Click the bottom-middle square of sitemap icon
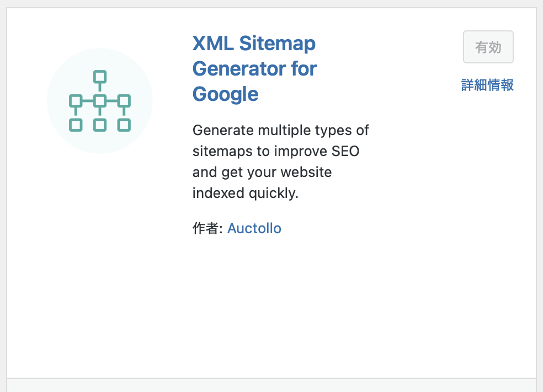The image size is (543, 392). (100, 125)
